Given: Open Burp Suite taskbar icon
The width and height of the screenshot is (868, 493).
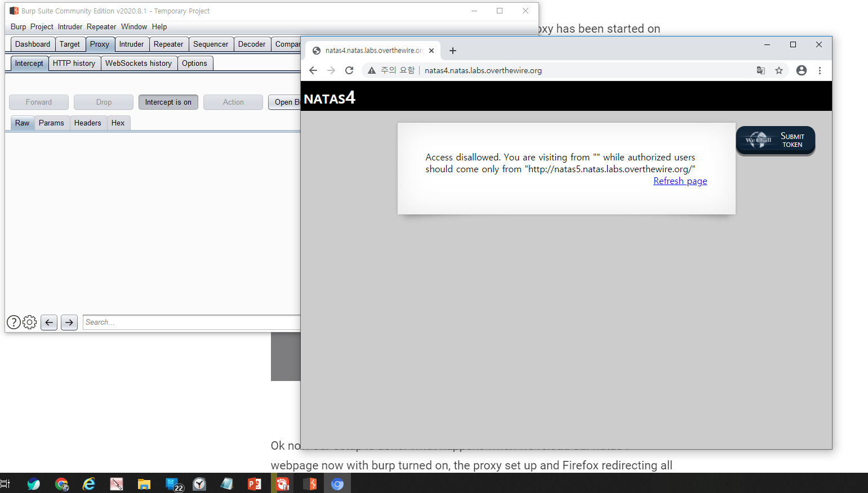Looking at the screenshot, I should pyautogui.click(x=310, y=484).
